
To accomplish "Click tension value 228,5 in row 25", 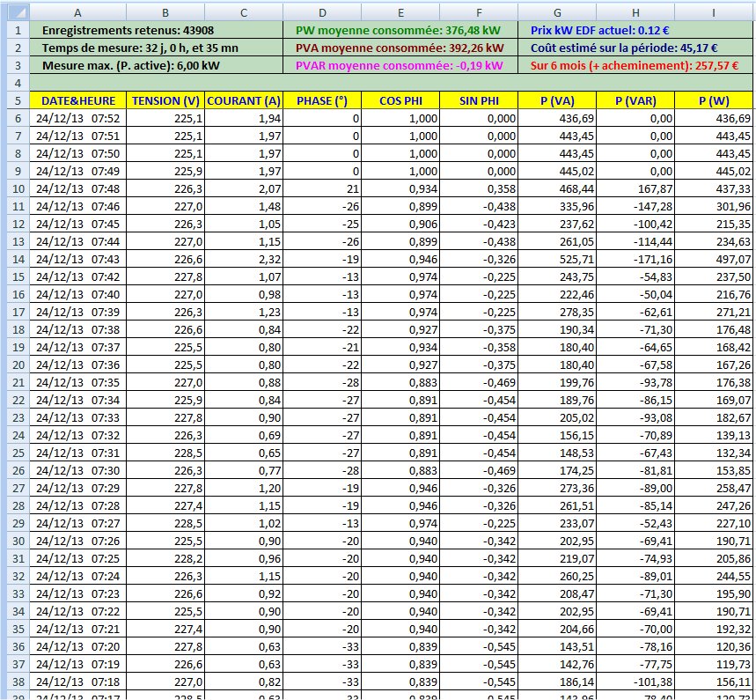I will [165, 453].
